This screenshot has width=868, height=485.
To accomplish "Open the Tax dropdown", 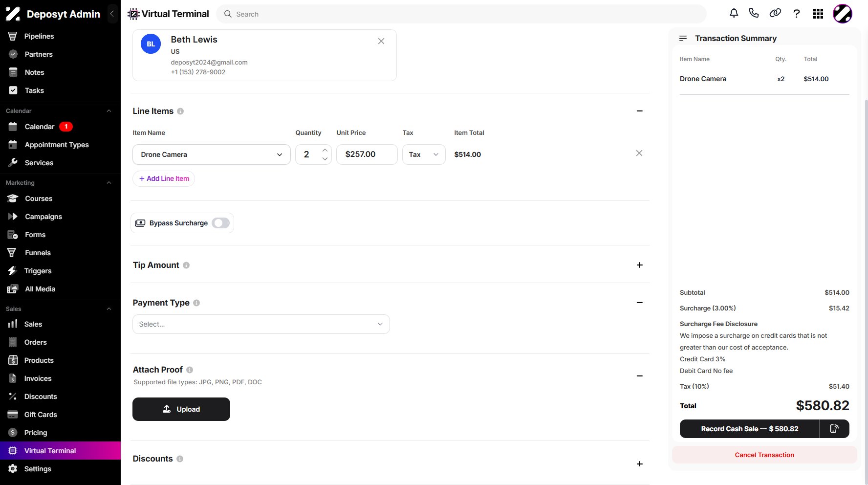I will pos(424,154).
